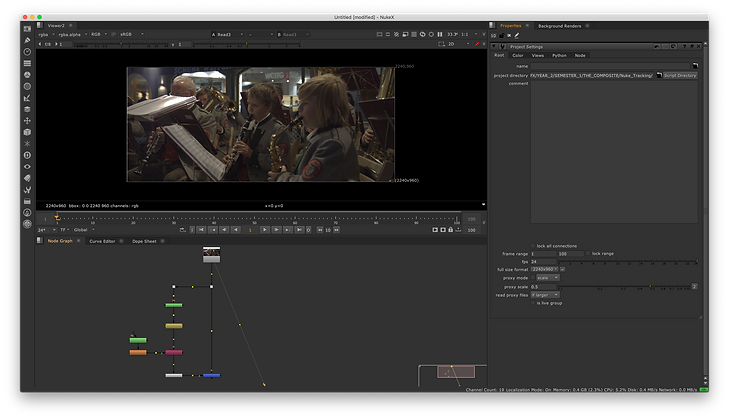Screen dimensions: 729x418
Task: Open the B input Read3 dropdown
Action: coord(293,34)
